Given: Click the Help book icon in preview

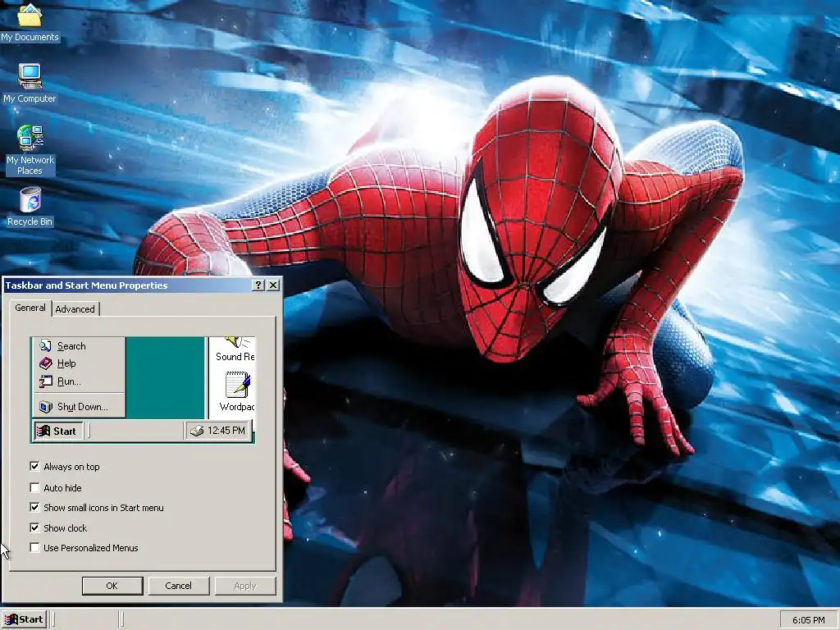Looking at the screenshot, I should pyautogui.click(x=46, y=363).
